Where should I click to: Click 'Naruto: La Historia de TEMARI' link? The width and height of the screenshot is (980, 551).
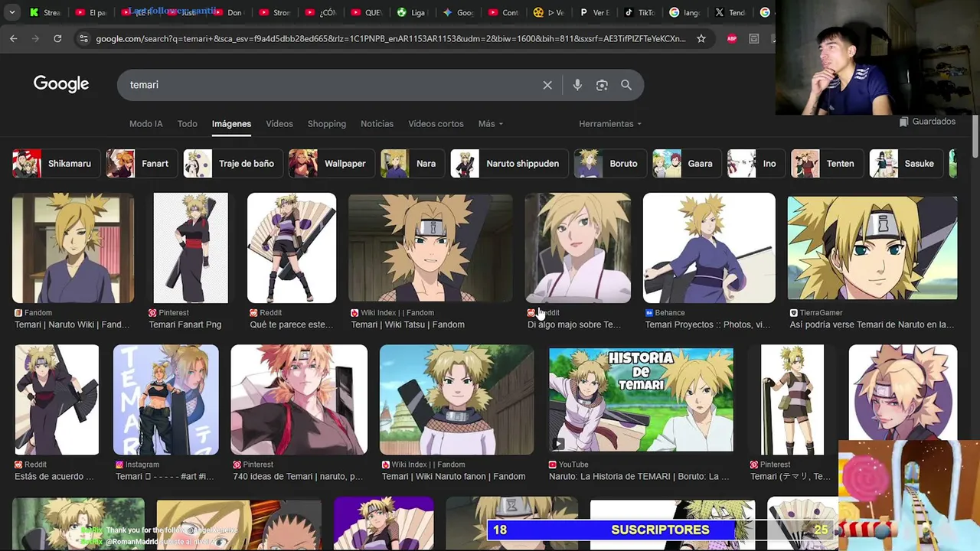[x=639, y=476]
